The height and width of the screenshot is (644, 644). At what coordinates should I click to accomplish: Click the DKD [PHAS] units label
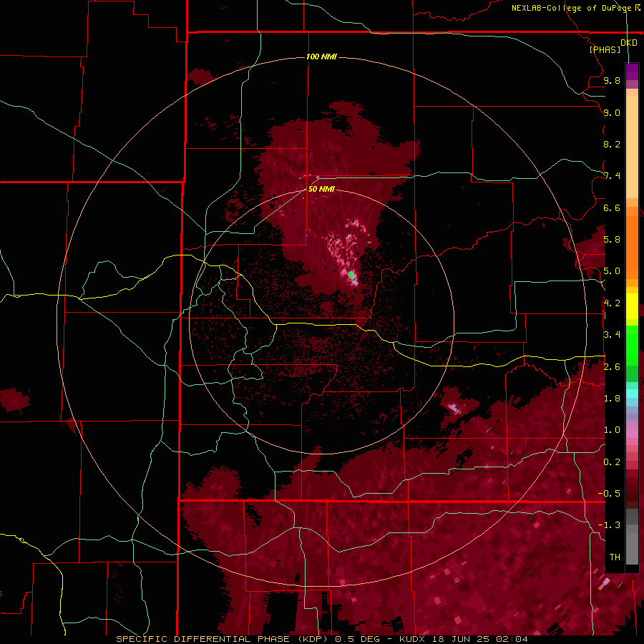coord(613,46)
